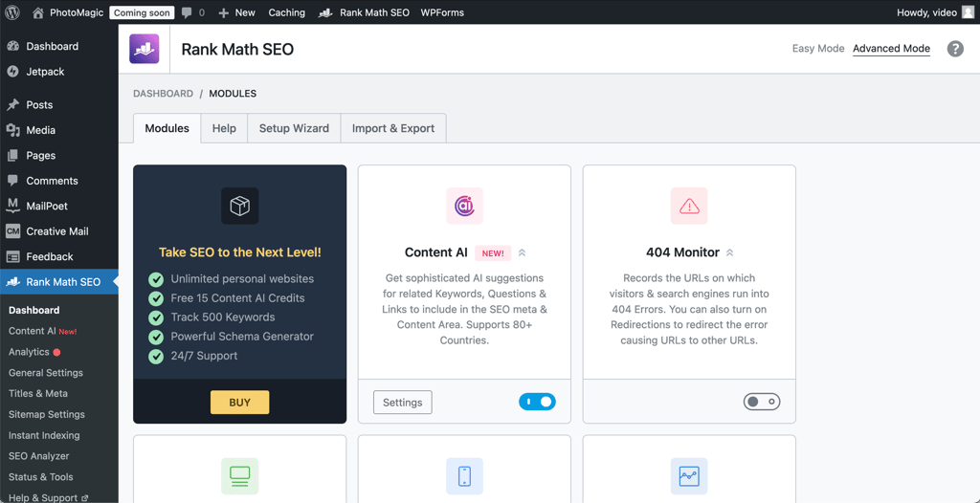Click the PhotoMagic home icon
The image size is (980, 503).
38,11
